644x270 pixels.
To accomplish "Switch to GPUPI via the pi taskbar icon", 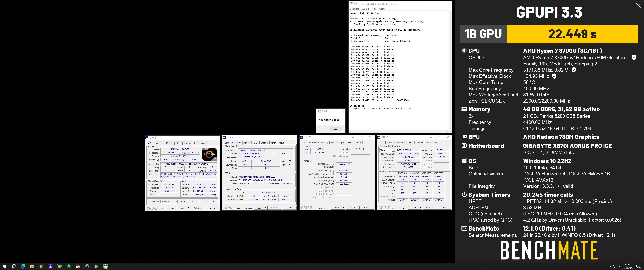I will (106, 266).
